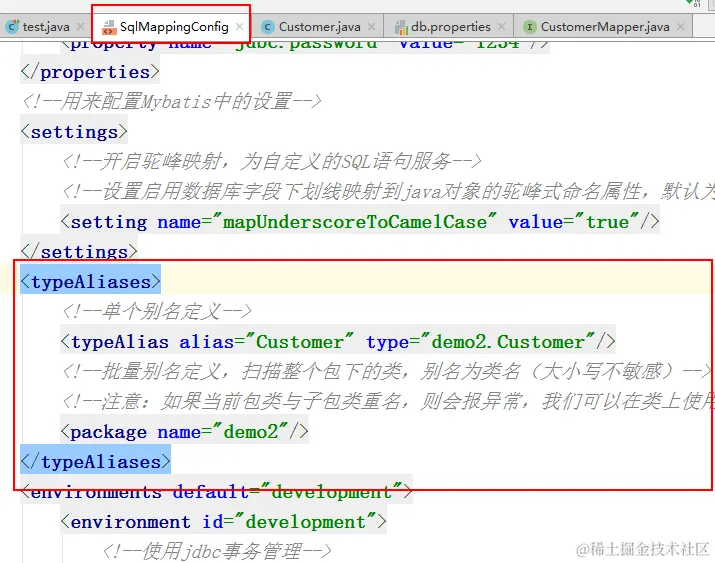
Task: Click the Customer.java class icon
Action: point(268,27)
